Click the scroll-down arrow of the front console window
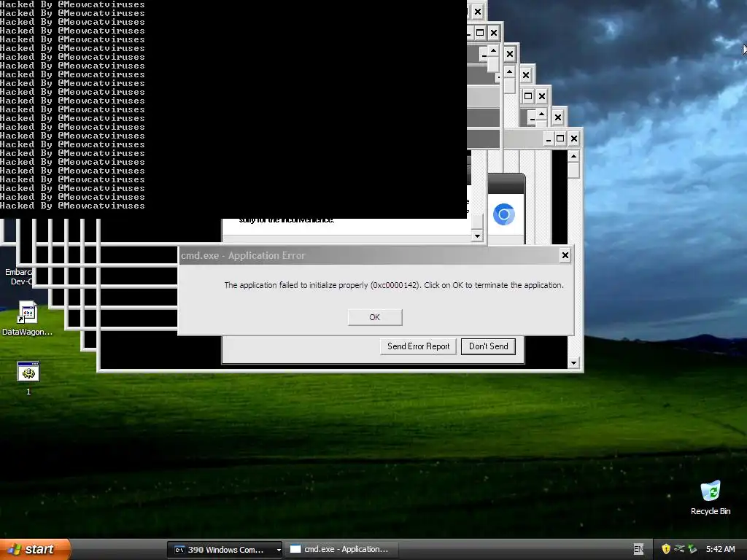This screenshot has height=560, width=747. click(x=573, y=363)
